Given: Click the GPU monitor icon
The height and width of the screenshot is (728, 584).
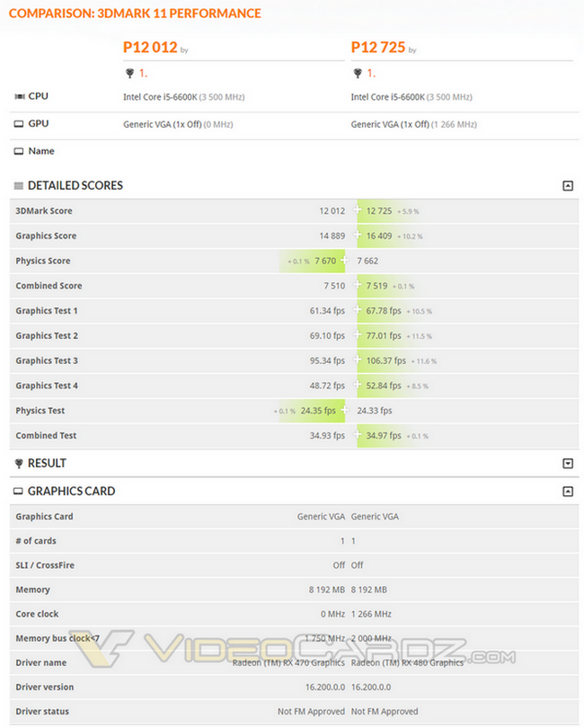Looking at the screenshot, I should (19, 124).
